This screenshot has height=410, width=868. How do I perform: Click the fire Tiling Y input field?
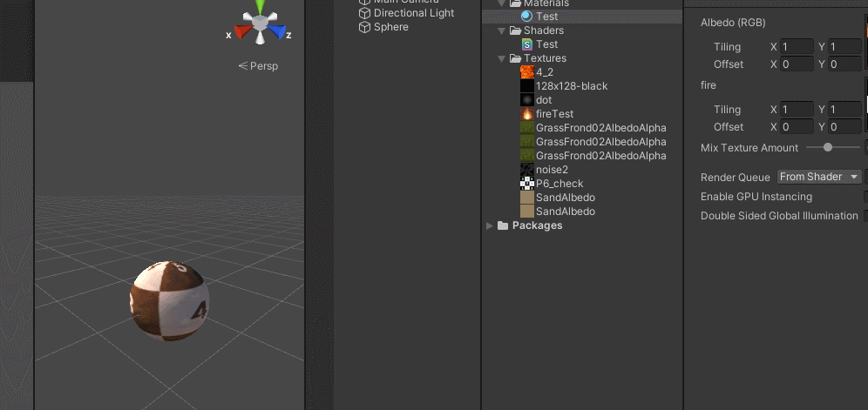coord(844,110)
